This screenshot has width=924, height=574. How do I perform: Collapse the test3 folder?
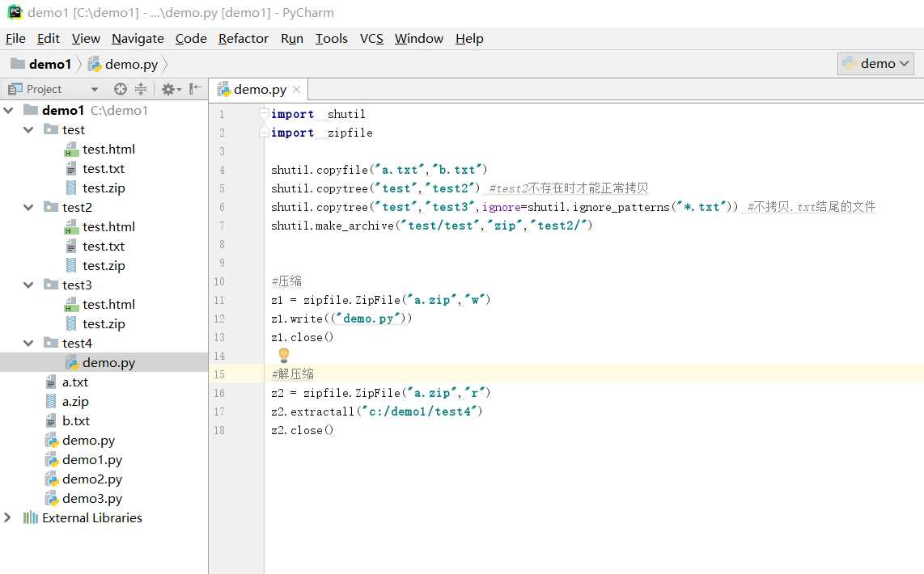tap(28, 285)
